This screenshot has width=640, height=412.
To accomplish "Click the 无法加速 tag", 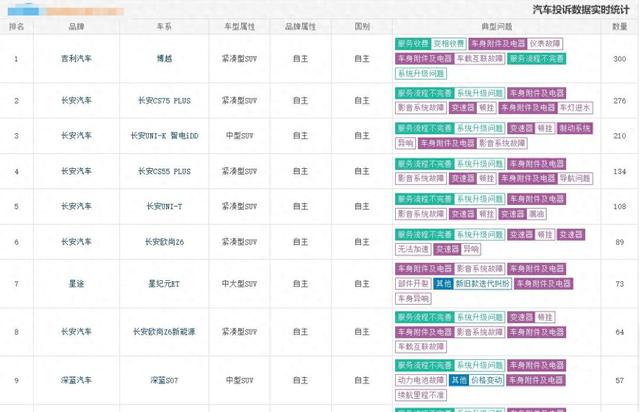I will coord(413,249).
